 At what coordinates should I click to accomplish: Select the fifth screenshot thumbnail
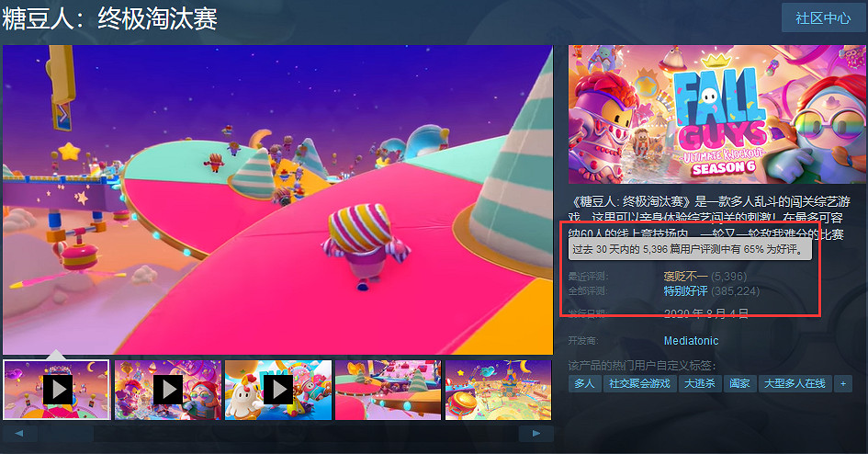click(x=498, y=390)
